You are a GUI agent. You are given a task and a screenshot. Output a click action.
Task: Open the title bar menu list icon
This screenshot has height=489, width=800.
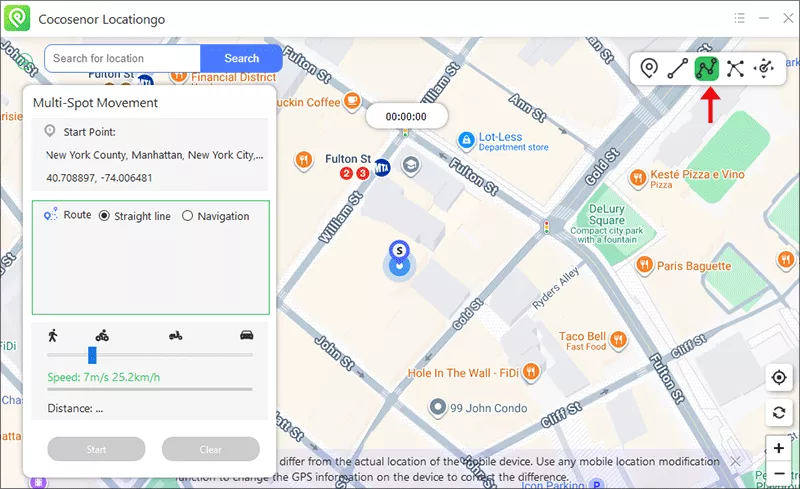pyautogui.click(x=739, y=18)
